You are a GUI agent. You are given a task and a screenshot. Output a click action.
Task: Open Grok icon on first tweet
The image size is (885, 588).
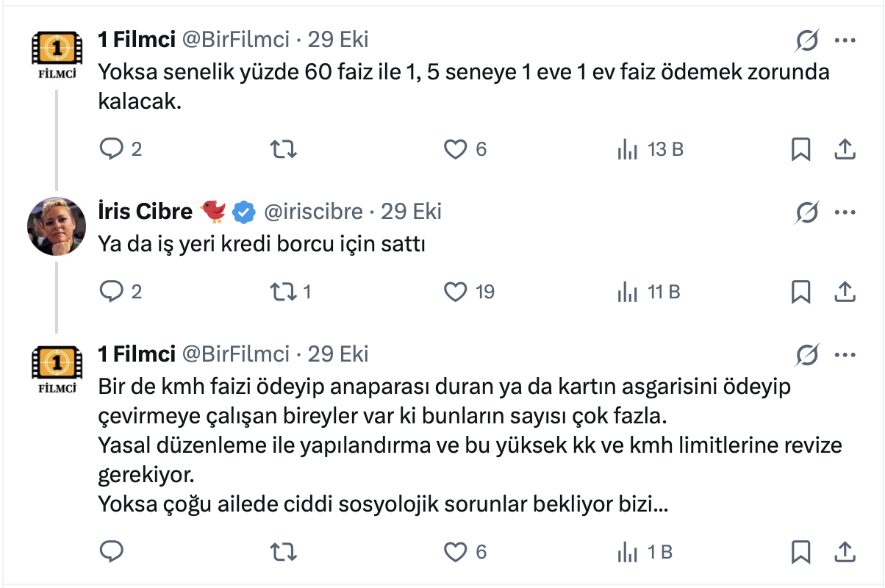click(806, 41)
